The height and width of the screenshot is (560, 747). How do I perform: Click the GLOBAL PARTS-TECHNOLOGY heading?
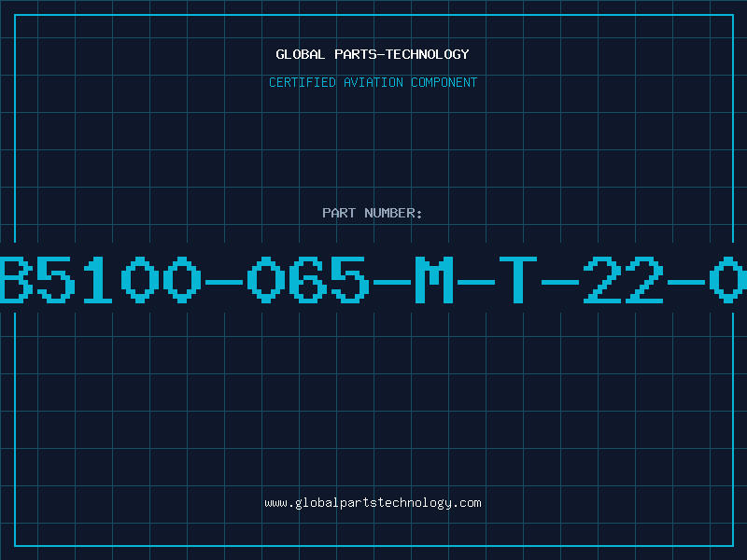[373, 54]
